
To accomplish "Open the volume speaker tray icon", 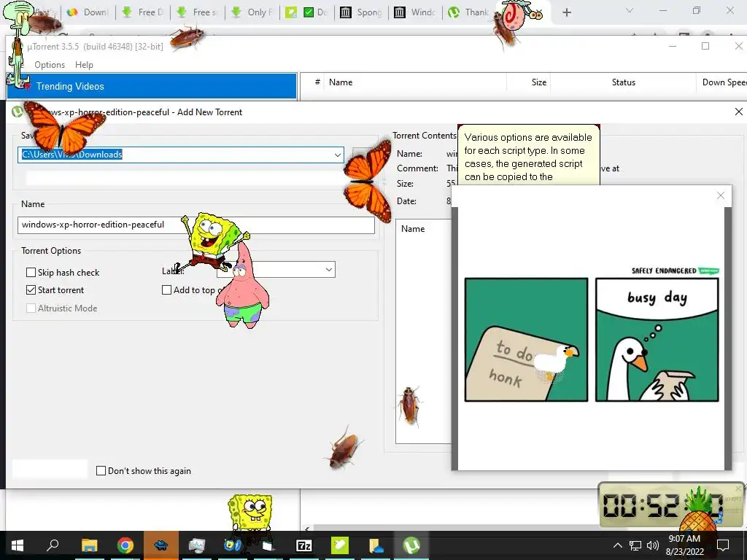I will (x=652, y=545).
